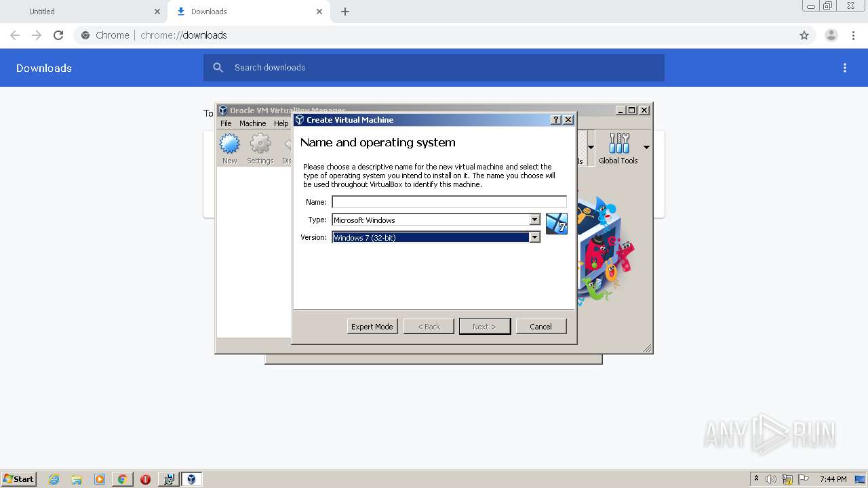Open the File menu in VirtualBox Manager

tap(226, 123)
